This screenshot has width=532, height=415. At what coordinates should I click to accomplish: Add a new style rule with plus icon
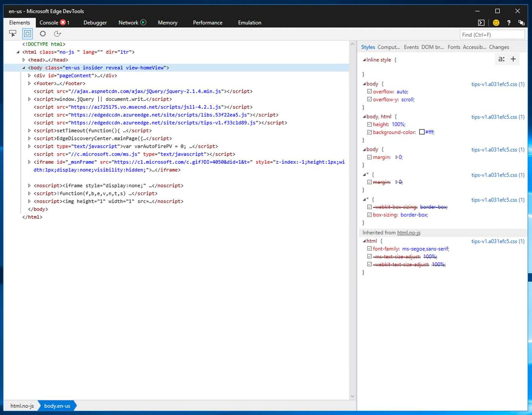[x=513, y=59]
